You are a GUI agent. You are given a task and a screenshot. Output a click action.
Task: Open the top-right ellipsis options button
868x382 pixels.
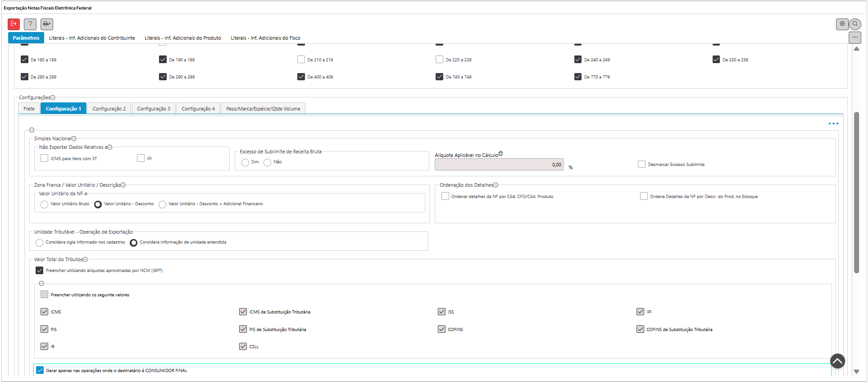pos(854,37)
